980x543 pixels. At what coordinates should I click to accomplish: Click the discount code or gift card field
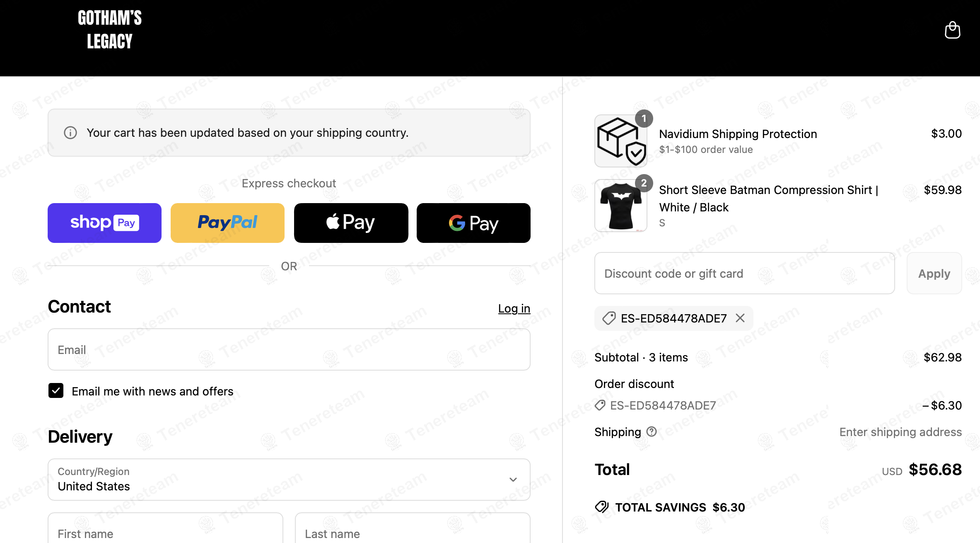[x=744, y=274]
